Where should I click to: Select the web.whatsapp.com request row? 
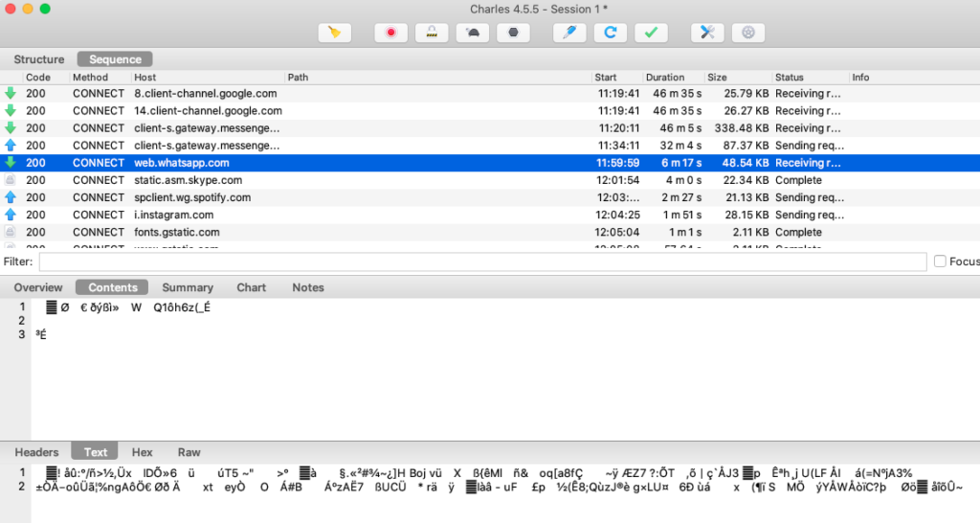[x=490, y=163]
